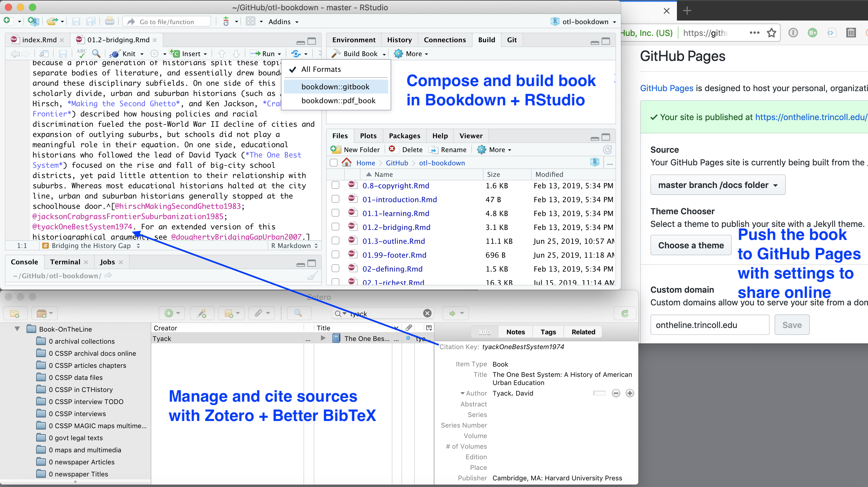Check the 01-introduction.Rmd file checkbox
This screenshot has height=487, width=868.
335,199
